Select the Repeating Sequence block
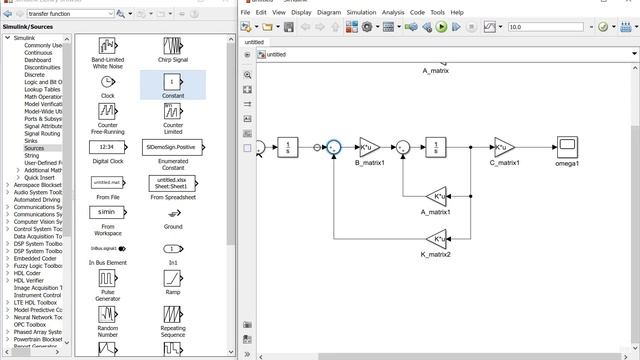Image resolution: width=640 pixels, height=360 pixels. coord(173,314)
